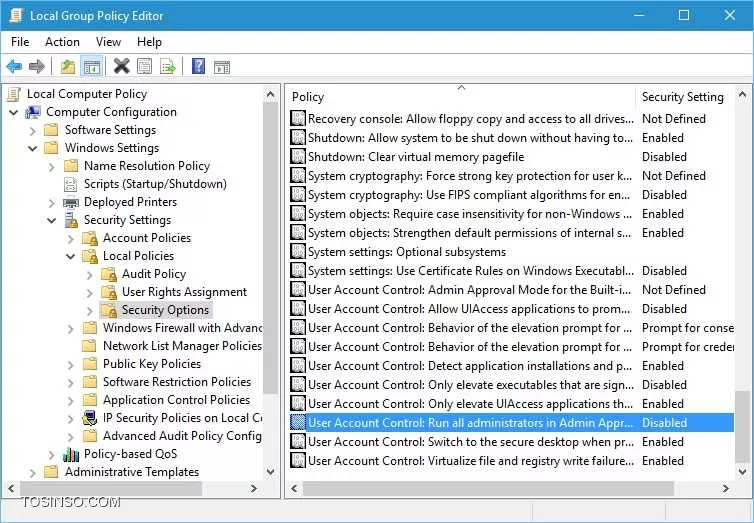Click down arrow of tree pane vertical scrollbar

(x=270, y=472)
